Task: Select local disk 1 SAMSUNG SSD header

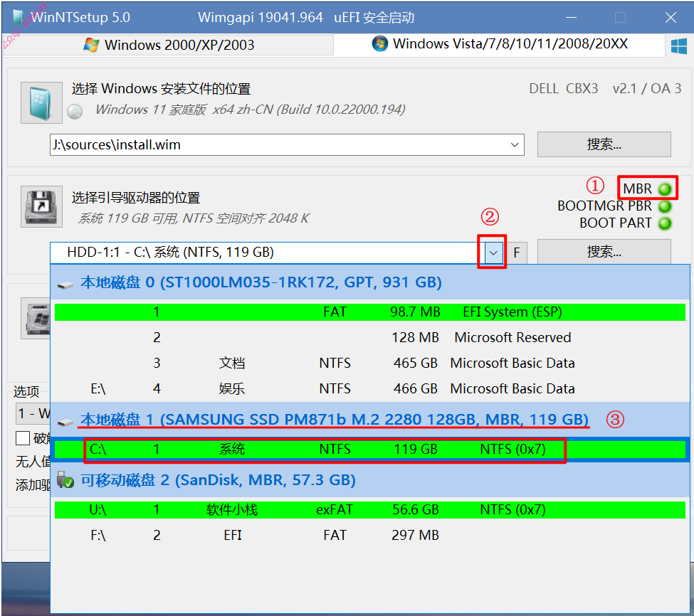Action: (x=370, y=419)
